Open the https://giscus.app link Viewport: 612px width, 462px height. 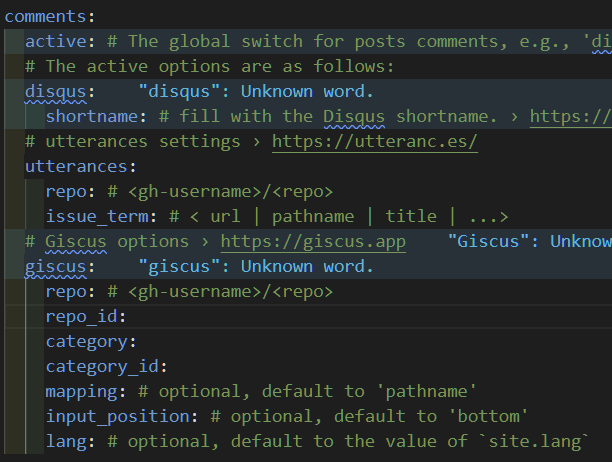[313, 242]
